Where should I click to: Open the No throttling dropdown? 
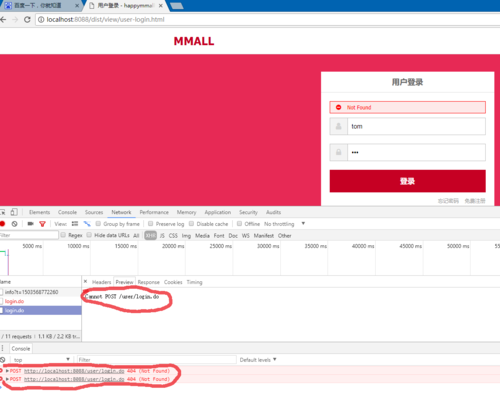[284, 224]
